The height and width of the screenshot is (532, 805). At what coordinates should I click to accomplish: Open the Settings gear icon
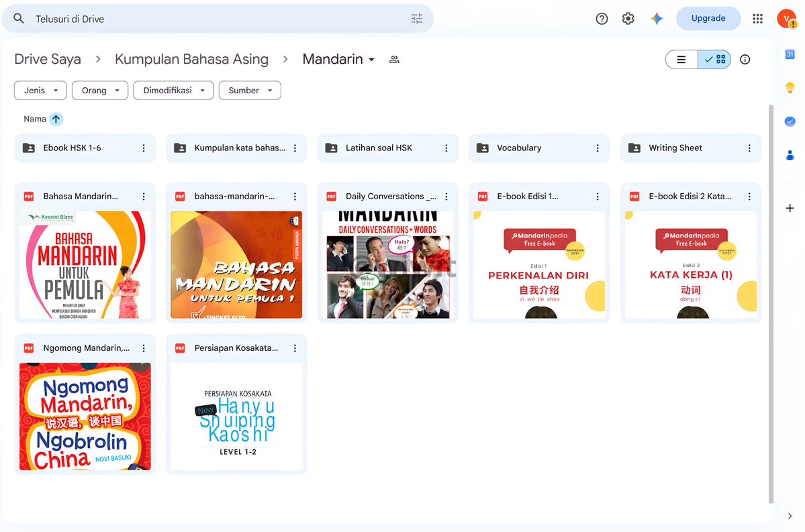pos(628,19)
